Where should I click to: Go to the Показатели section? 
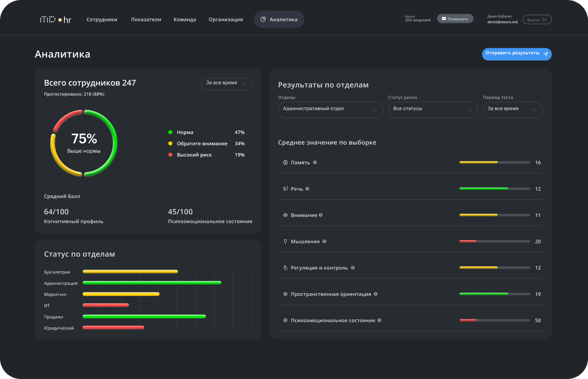tap(146, 19)
